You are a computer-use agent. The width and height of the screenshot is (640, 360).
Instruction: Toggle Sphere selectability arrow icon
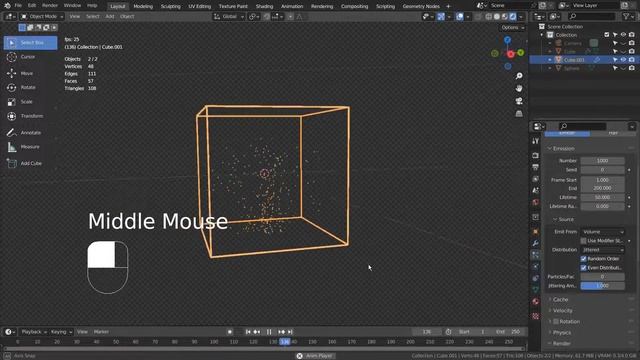pyautogui.click(x=615, y=68)
